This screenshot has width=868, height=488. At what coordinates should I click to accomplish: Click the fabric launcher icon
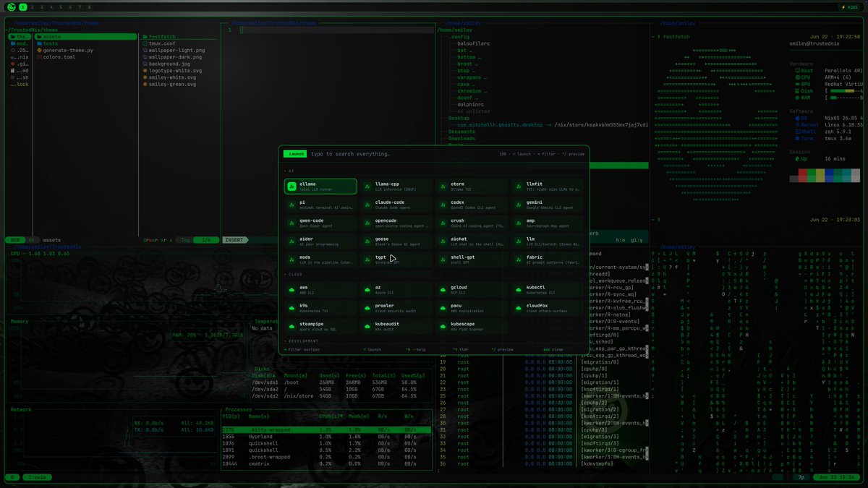click(519, 260)
